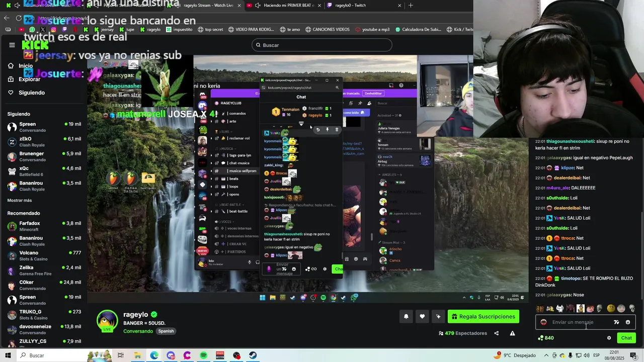Expand followed channels with Mostrar más
Image resolution: width=644 pixels, height=362 pixels.
(x=20, y=200)
